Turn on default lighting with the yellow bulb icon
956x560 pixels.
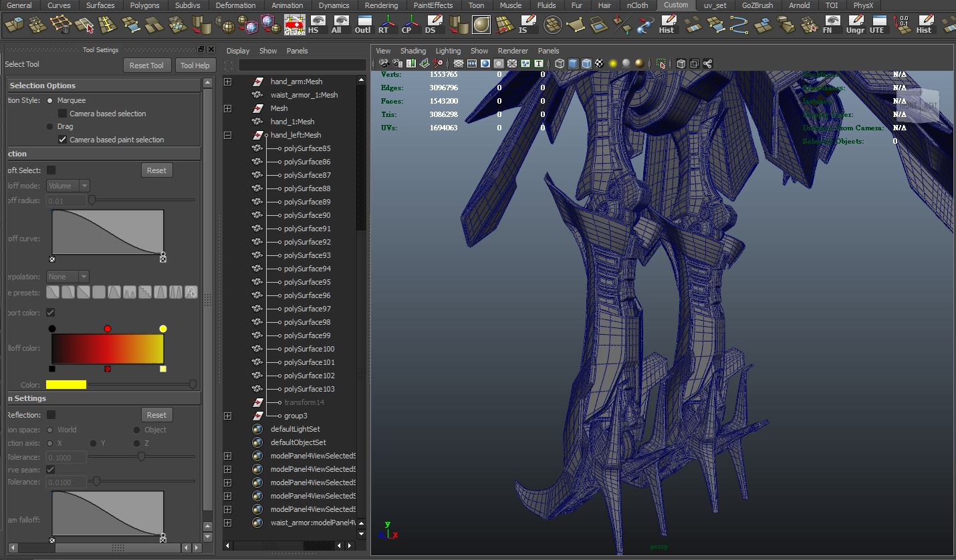pyautogui.click(x=613, y=63)
